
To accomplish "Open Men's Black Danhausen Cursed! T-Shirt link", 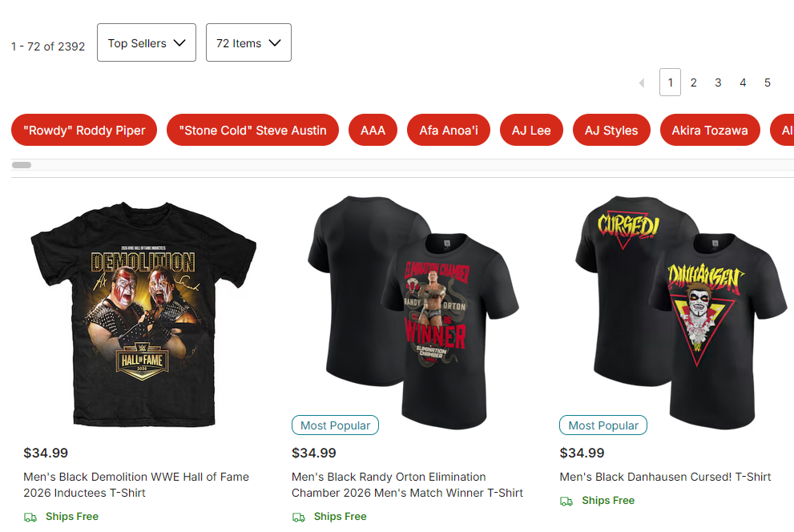I will (665, 477).
